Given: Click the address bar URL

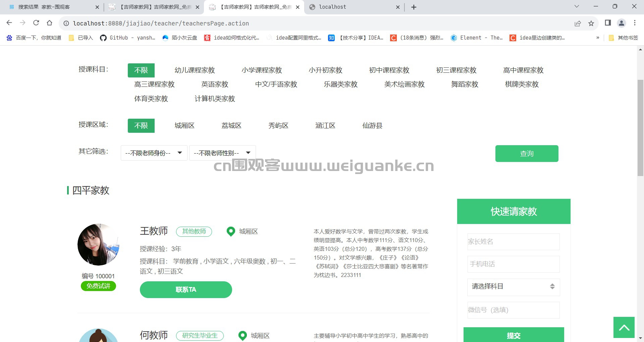Looking at the screenshot, I should click(161, 23).
